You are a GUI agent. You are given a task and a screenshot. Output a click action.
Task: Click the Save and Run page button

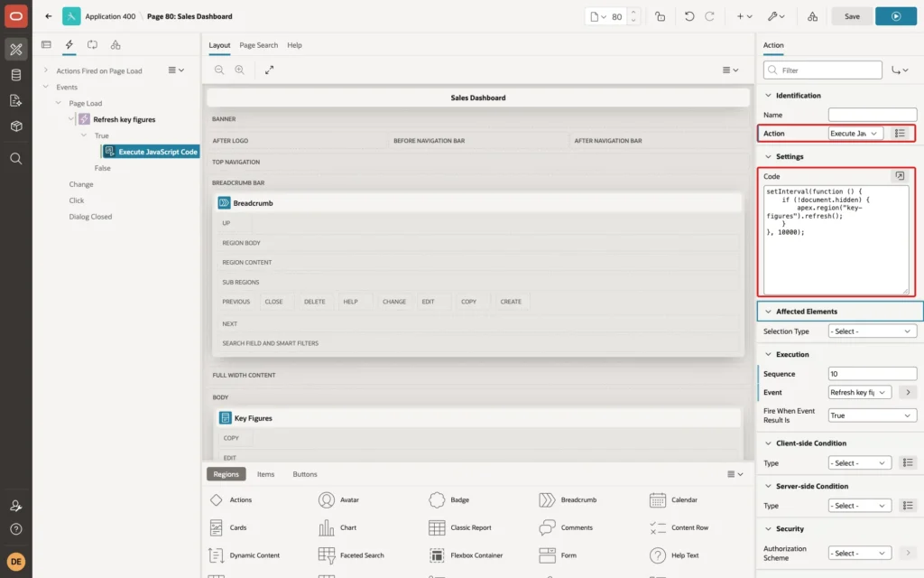pyautogui.click(x=896, y=16)
